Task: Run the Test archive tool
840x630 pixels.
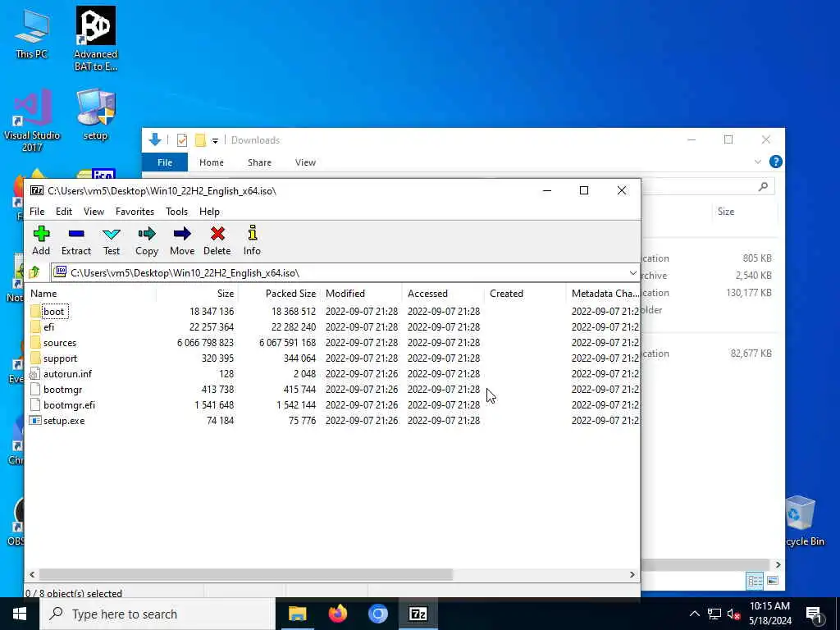Action: coord(112,234)
